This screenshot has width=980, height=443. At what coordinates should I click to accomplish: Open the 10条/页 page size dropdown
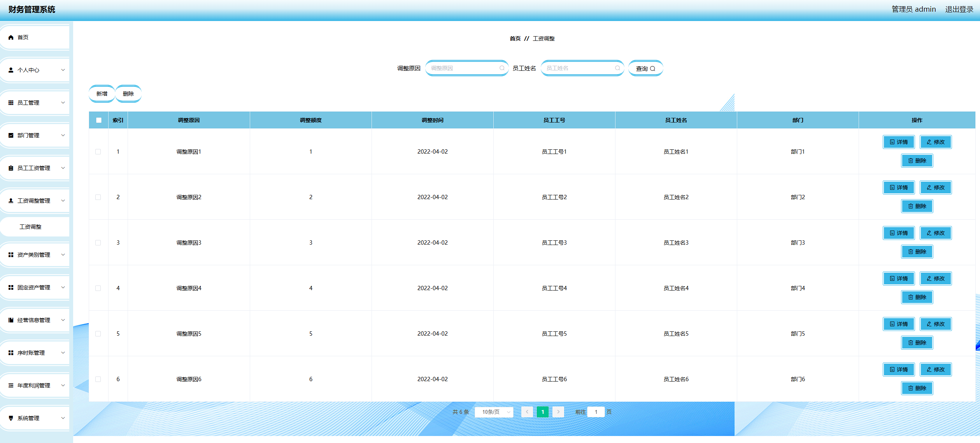point(494,412)
